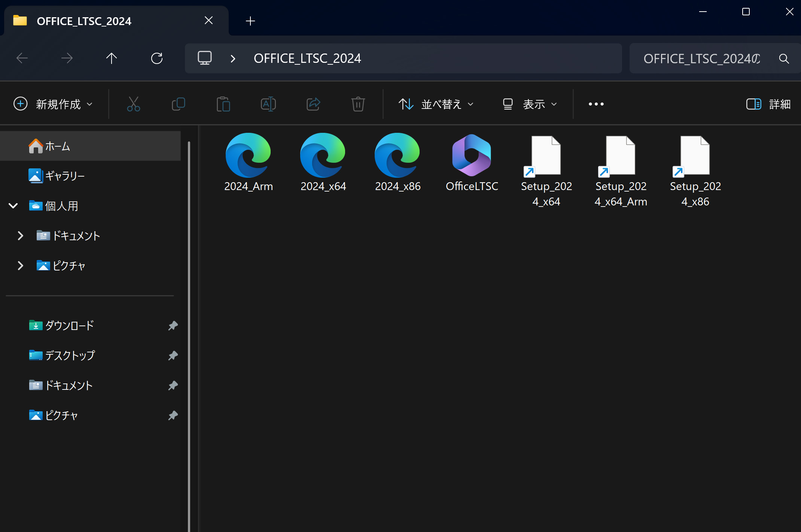Click the OFFICE_LTSC_2024 search box
Viewport: 801px width, 532px height.
point(702,58)
